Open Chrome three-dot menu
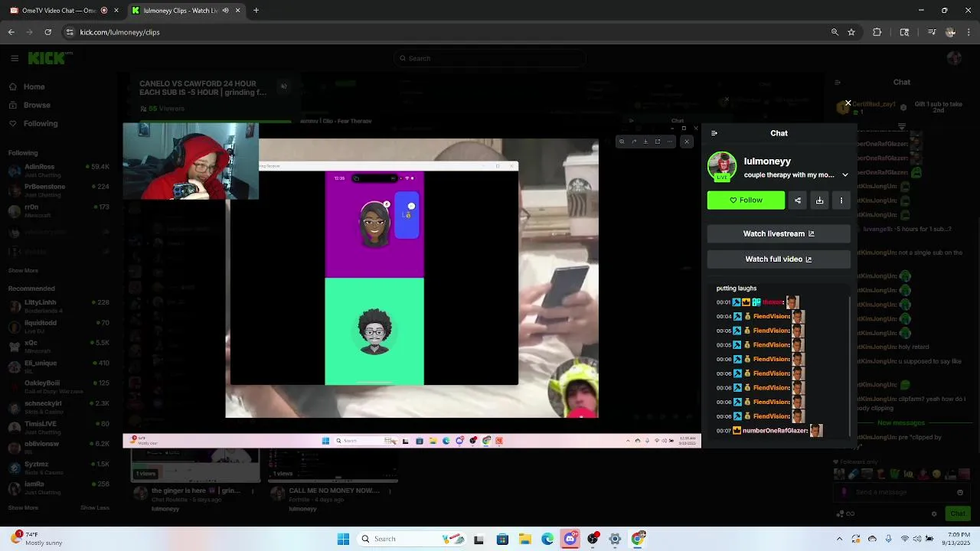The width and height of the screenshot is (980, 551). coord(969,32)
